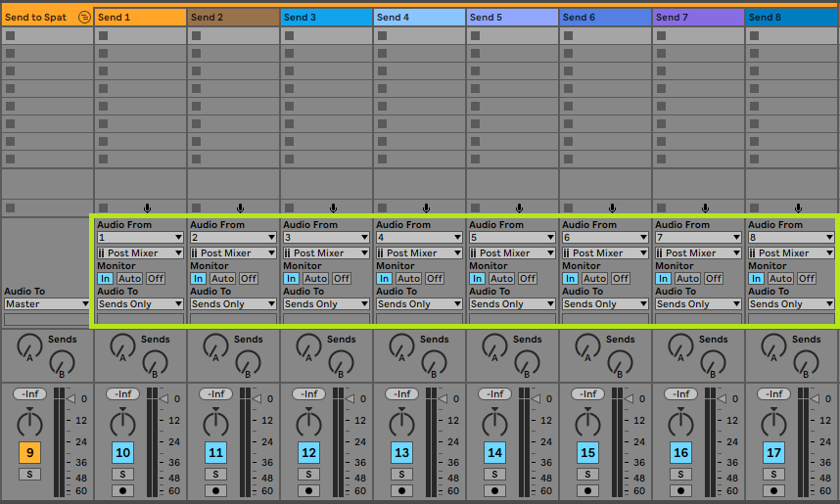840x504 pixels.
Task: Click the -Inf volume field on Send 6
Action: (x=587, y=394)
